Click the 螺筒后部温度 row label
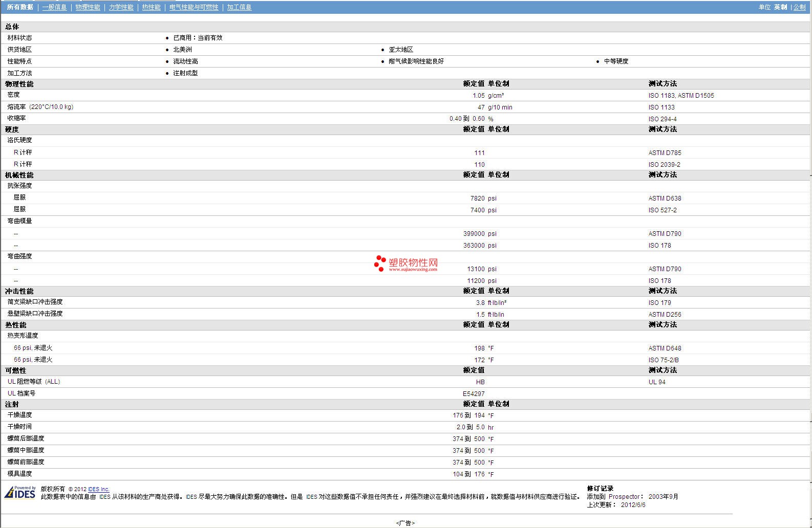The height and width of the screenshot is (528, 812). (x=26, y=438)
